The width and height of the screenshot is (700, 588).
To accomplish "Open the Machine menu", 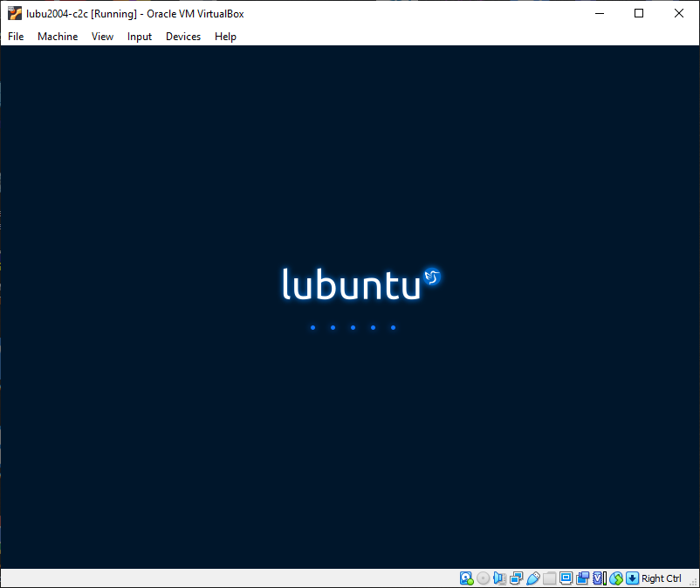I will tap(58, 37).
